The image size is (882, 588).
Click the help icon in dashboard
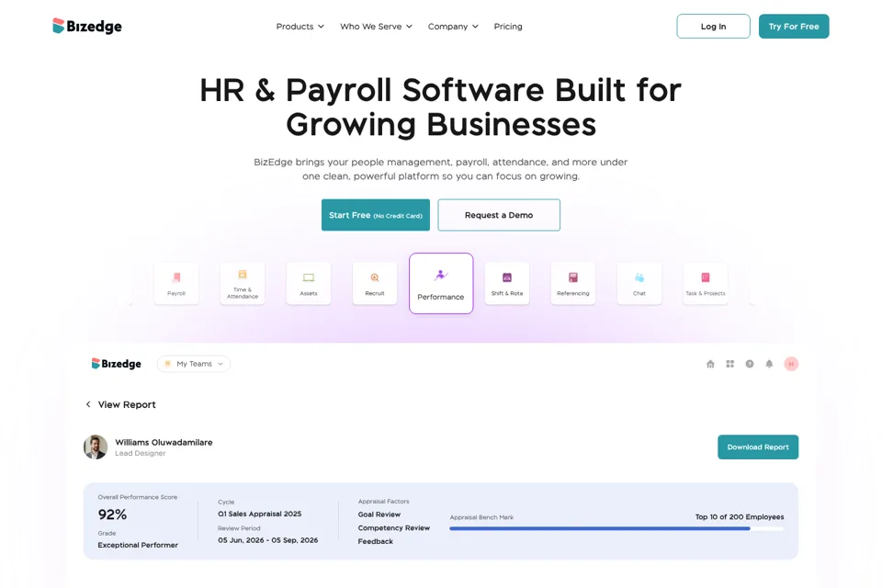click(750, 364)
